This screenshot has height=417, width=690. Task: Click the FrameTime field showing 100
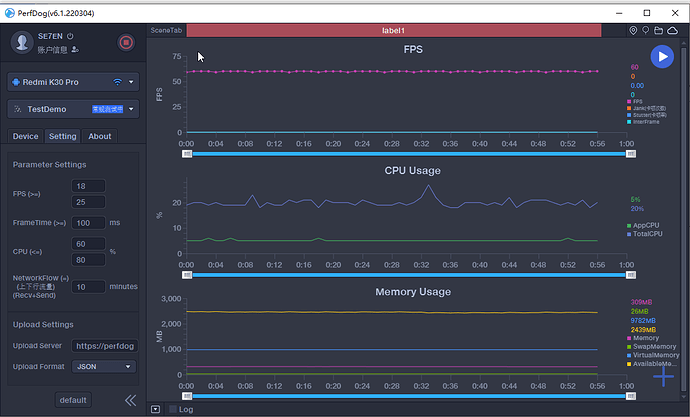coord(88,223)
